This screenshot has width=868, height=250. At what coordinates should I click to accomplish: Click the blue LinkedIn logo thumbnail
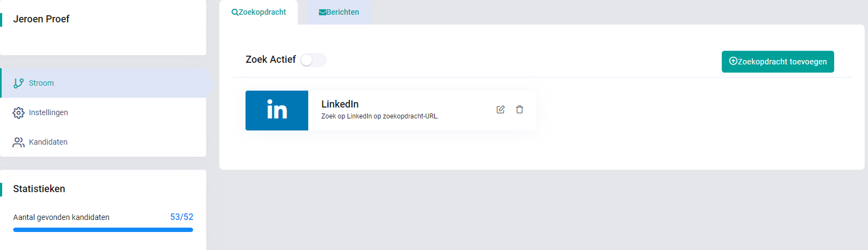tap(277, 110)
